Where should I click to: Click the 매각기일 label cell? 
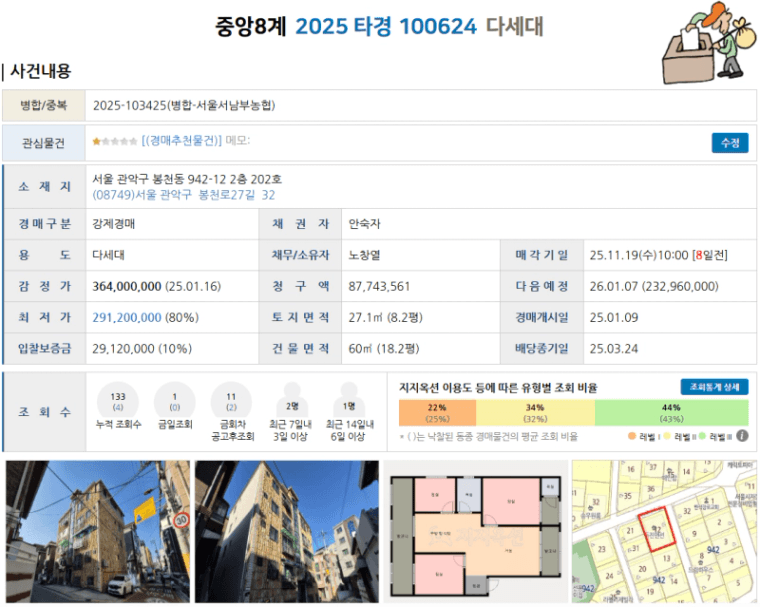(541, 255)
